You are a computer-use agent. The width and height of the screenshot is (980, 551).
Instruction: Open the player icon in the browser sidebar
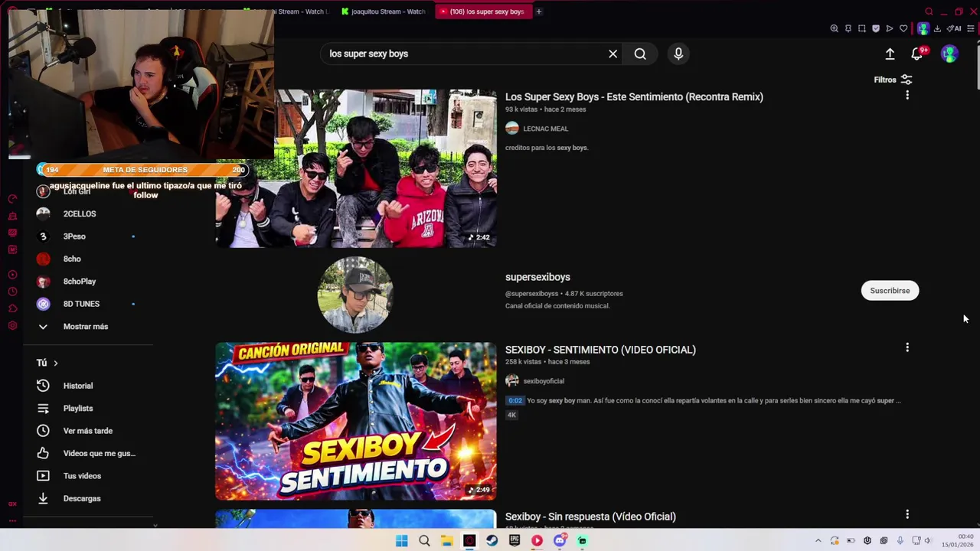click(12, 274)
